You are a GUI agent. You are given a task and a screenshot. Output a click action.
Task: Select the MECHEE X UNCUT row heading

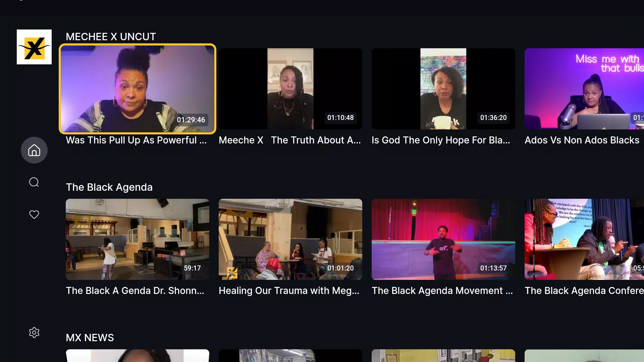[x=111, y=37]
